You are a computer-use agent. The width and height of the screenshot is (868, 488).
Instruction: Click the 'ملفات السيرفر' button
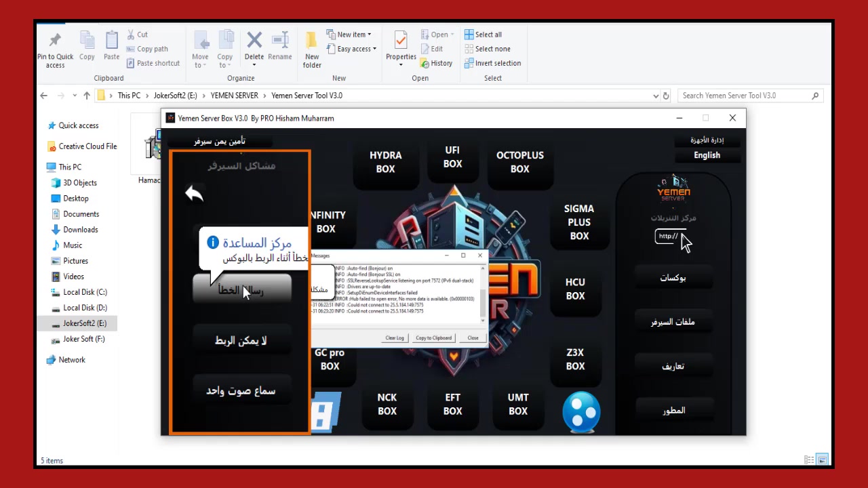tap(673, 322)
